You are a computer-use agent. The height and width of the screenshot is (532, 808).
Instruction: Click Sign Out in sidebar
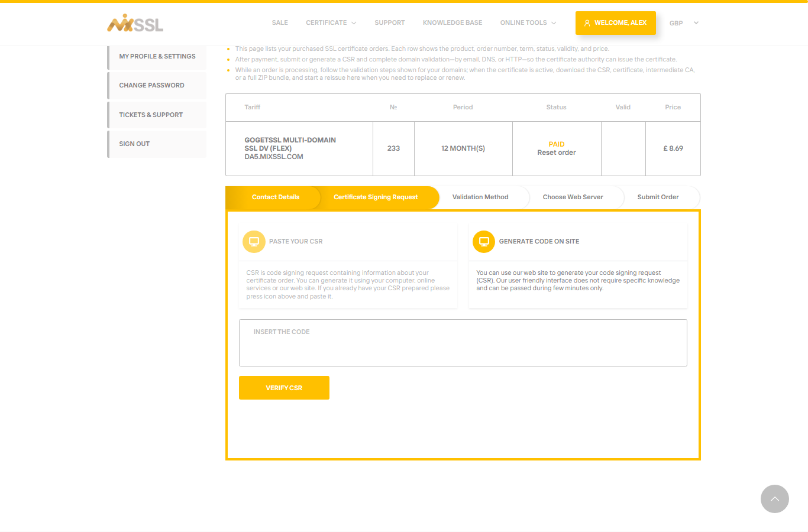pyautogui.click(x=157, y=144)
